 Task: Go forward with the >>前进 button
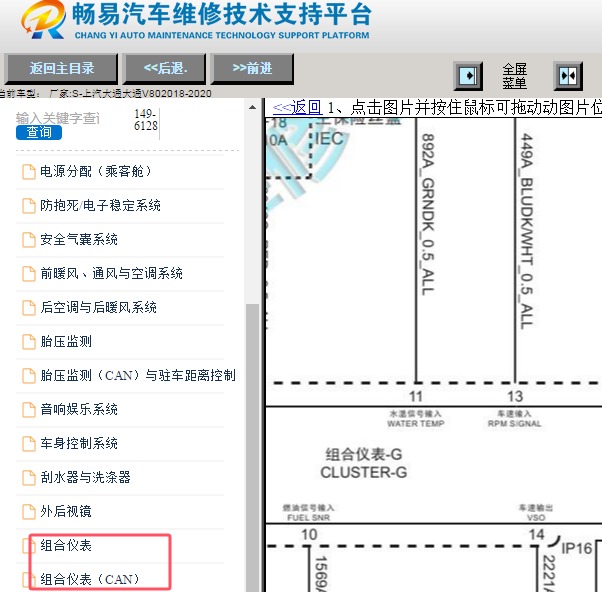(x=252, y=69)
